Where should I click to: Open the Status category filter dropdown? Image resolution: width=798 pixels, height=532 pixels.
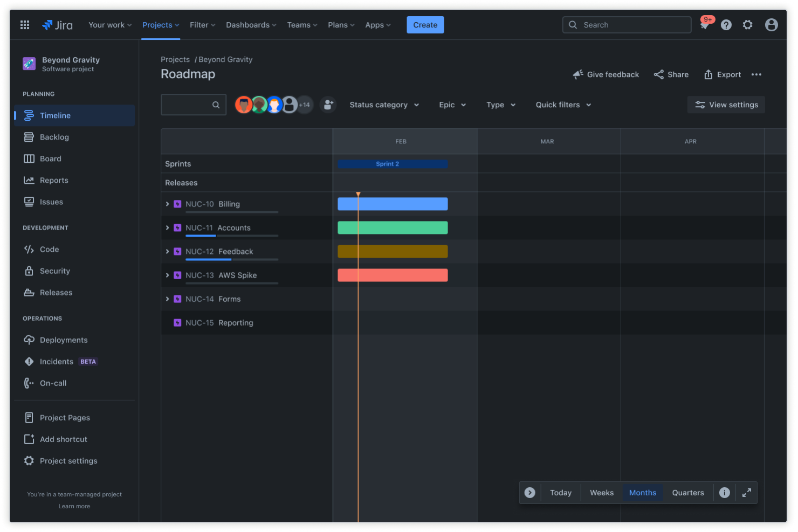coord(384,105)
